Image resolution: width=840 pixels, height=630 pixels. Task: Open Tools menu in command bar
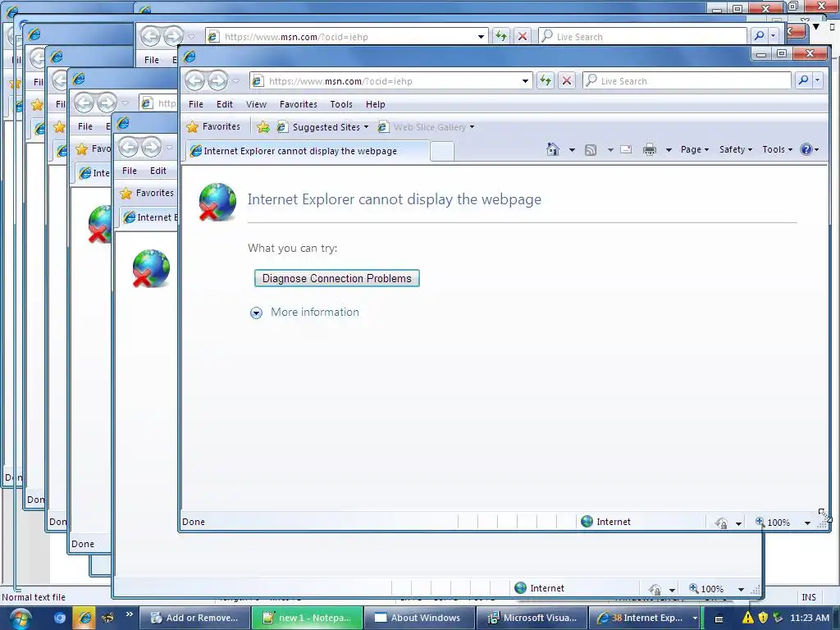click(x=777, y=149)
